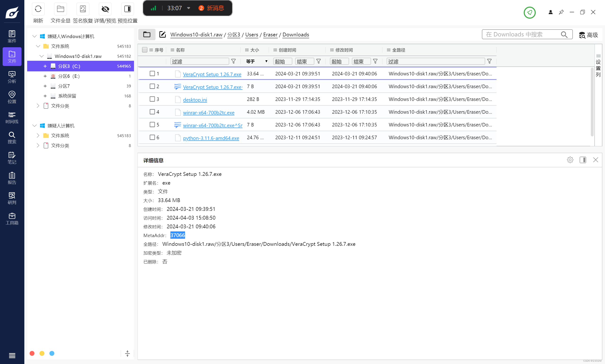Open the details panel settings gear

(x=570, y=160)
